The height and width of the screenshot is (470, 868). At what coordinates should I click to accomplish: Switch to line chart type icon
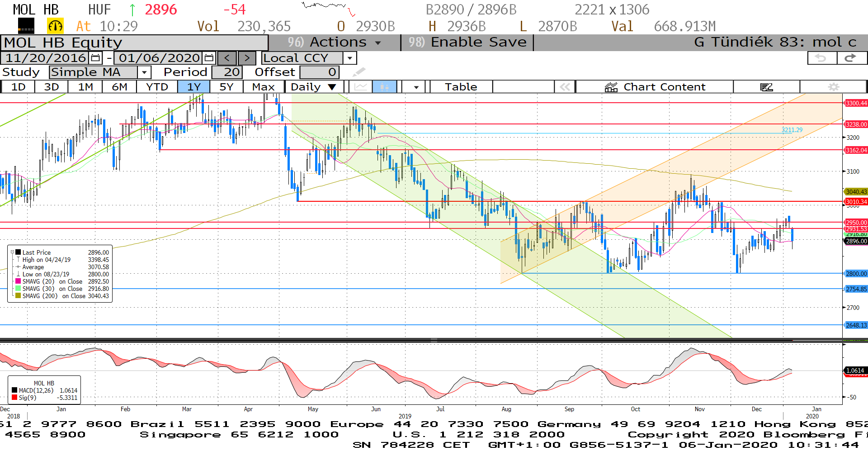coord(361,87)
